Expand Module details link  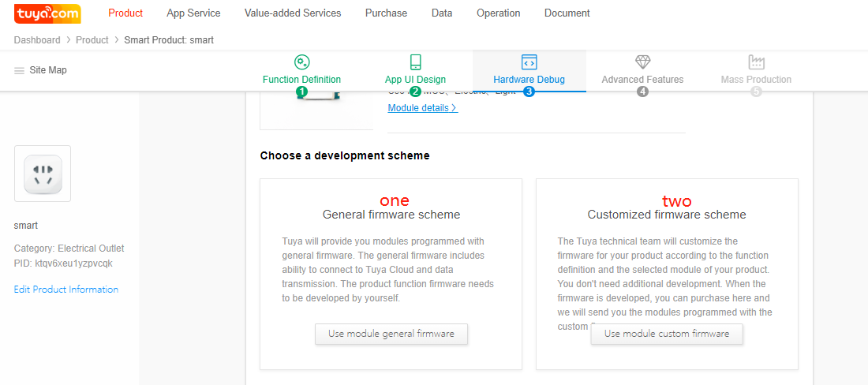(422, 108)
